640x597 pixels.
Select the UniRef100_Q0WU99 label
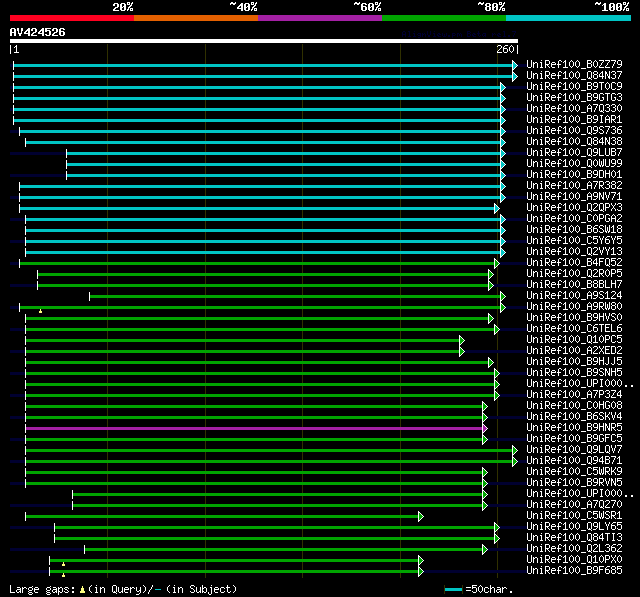coord(574,163)
